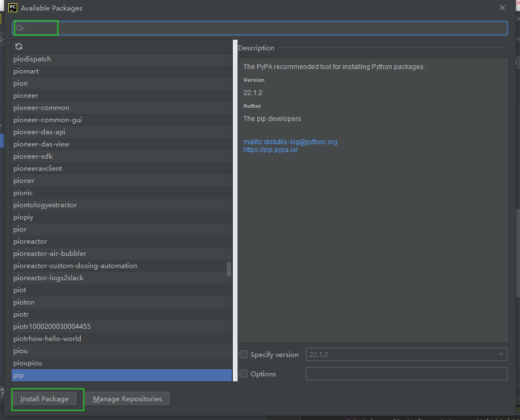Image resolution: width=520 pixels, height=420 pixels.
Task: Select the piotr1000200030004455 package
Action: (122, 326)
